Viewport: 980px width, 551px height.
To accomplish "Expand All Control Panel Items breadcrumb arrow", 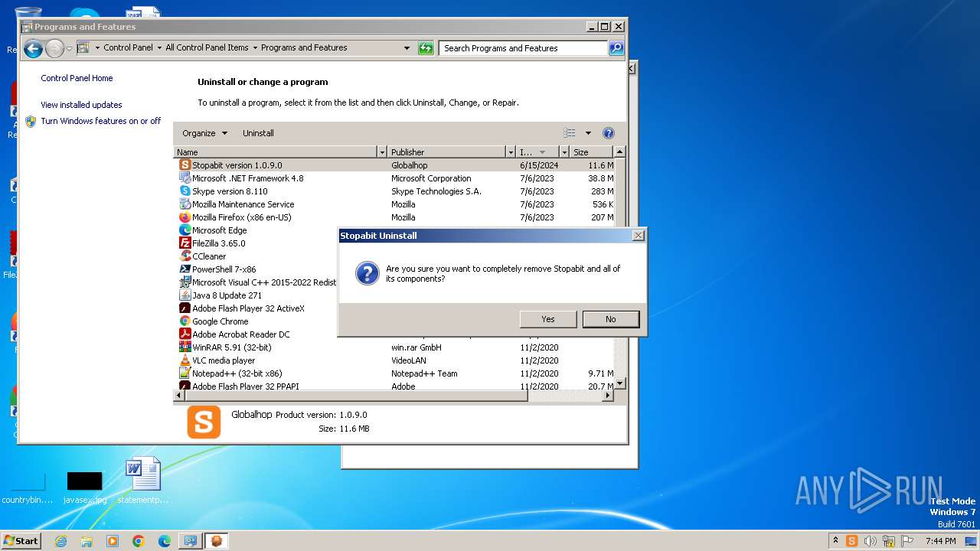I will tap(255, 47).
